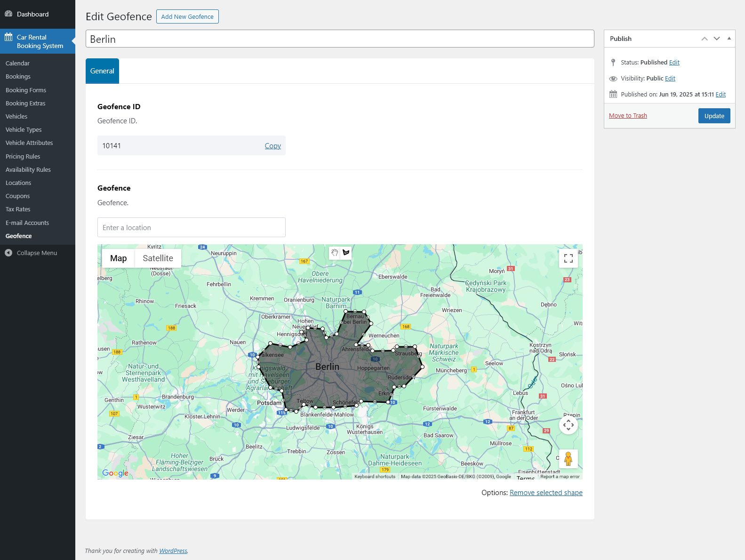Select the hand pan tool on map
Viewport: 745px width, 560px height.
[x=335, y=253]
